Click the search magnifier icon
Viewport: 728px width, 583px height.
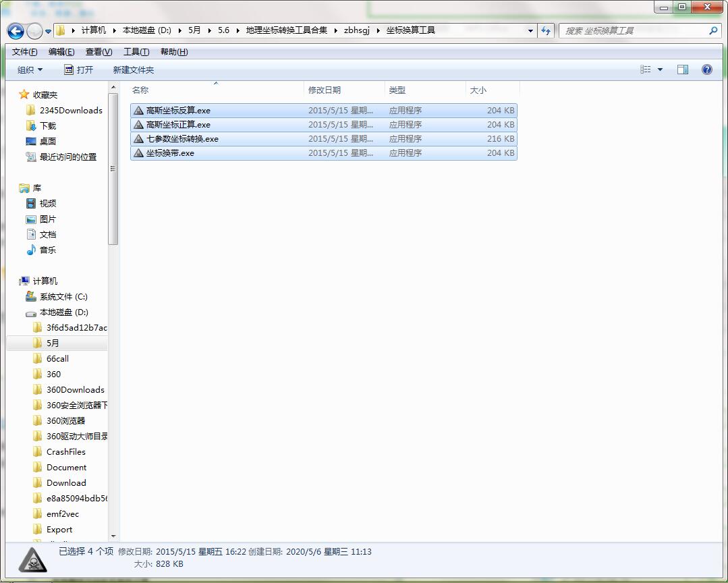714,30
